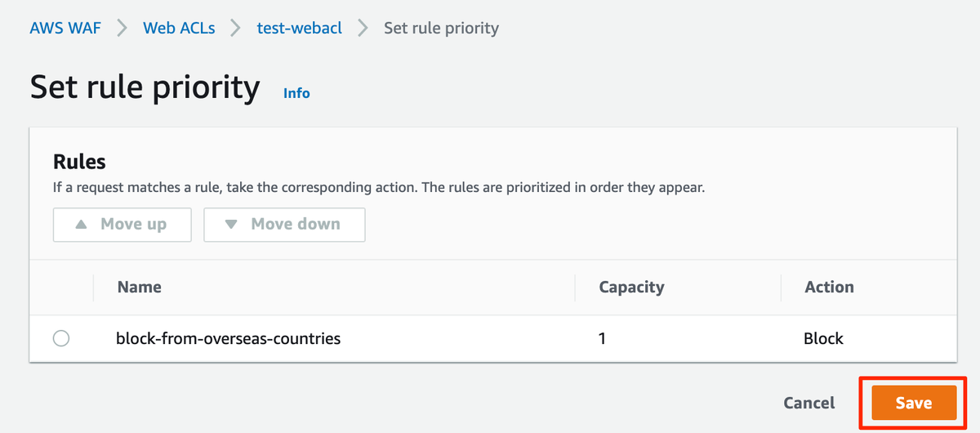Click the current Set rule priority breadcrumb

(x=441, y=28)
